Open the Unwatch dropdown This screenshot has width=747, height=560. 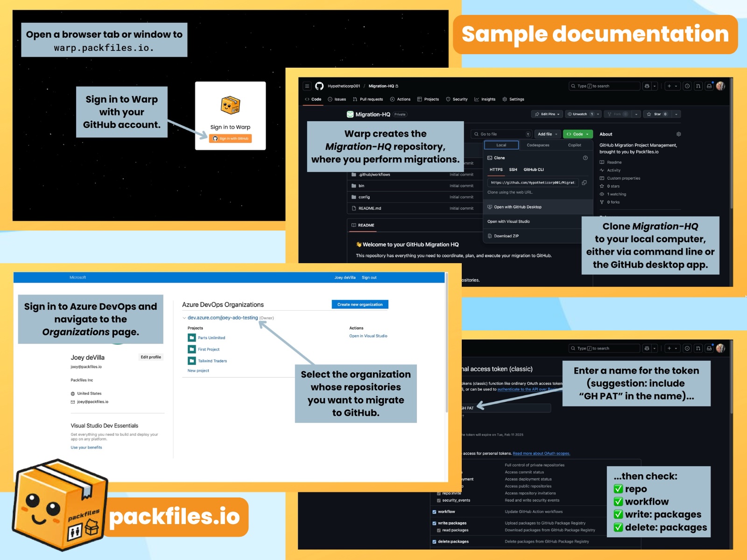click(583, 114)
